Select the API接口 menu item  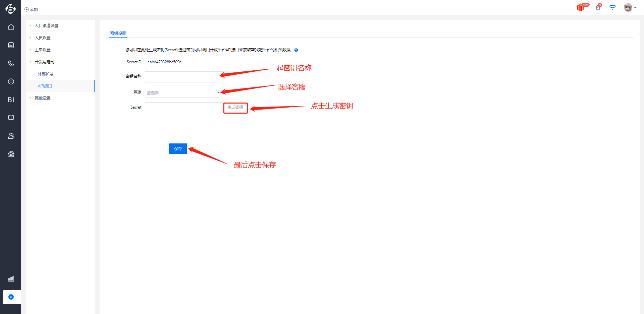coord(45,86)
